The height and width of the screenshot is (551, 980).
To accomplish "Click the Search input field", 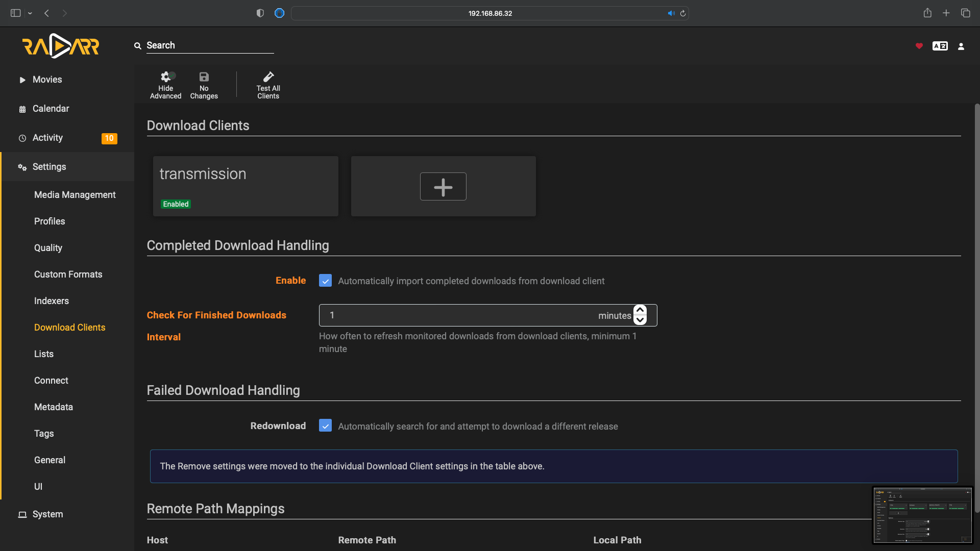I will tap(210, 45).
